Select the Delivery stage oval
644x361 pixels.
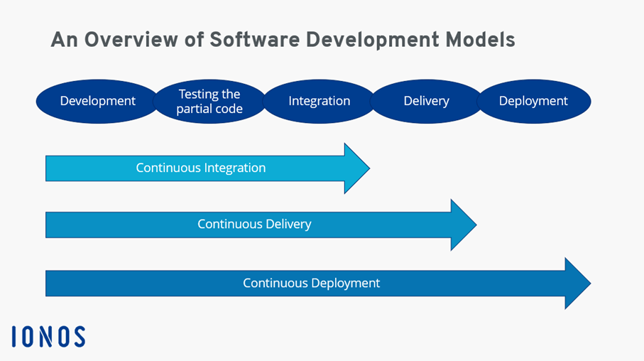pyautogui.click(x=426, y=101)
